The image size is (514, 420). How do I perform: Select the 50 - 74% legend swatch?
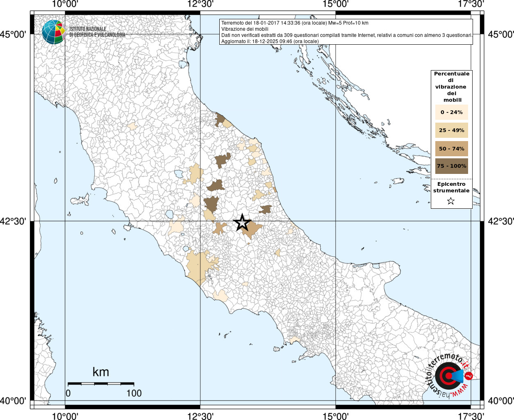[451, 148]
